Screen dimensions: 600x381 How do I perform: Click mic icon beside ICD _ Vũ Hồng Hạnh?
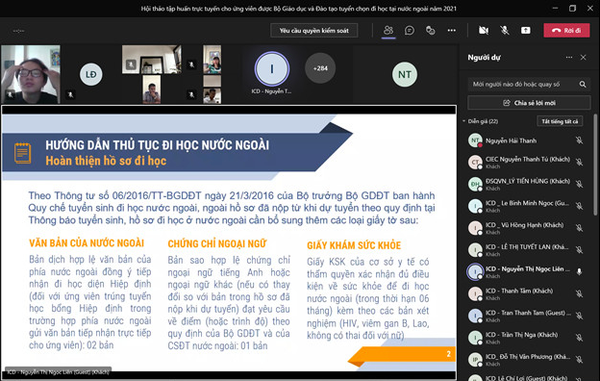pyautogui.click(x=579, y=228)
